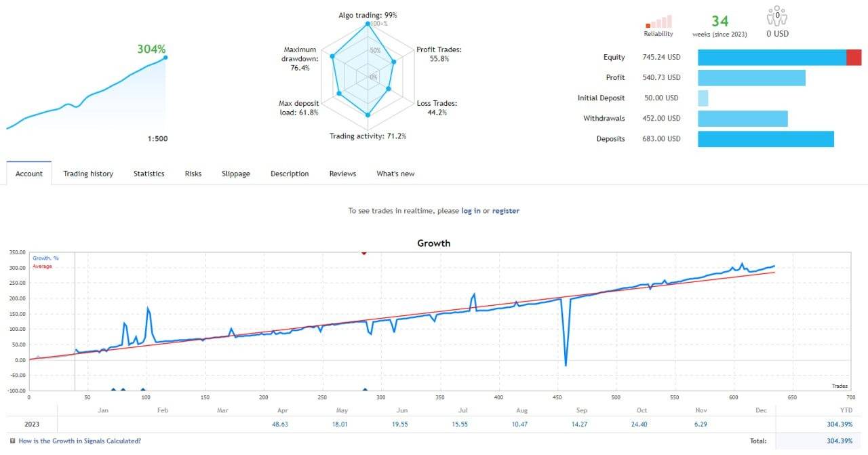This screenshot has width=868, height=455.
Task: Click the subscribers people icon showing 0 USD
Action: [x=776, y=16]
